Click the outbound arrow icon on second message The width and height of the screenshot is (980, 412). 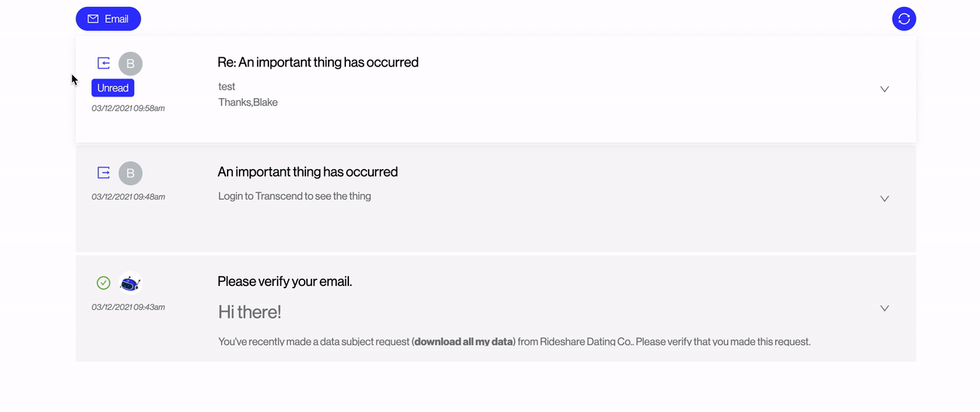click(x=104, y=173)
